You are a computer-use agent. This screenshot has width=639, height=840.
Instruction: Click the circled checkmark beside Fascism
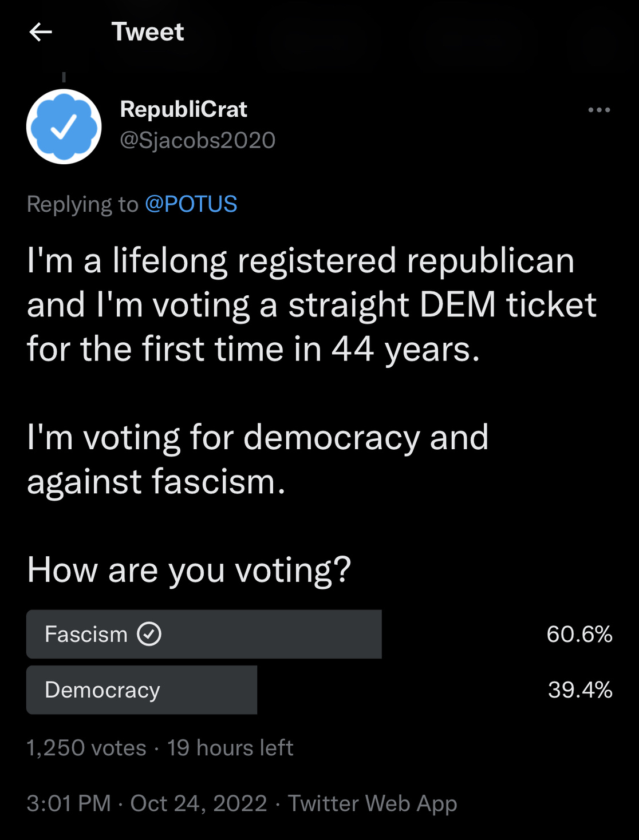[149, 634]
